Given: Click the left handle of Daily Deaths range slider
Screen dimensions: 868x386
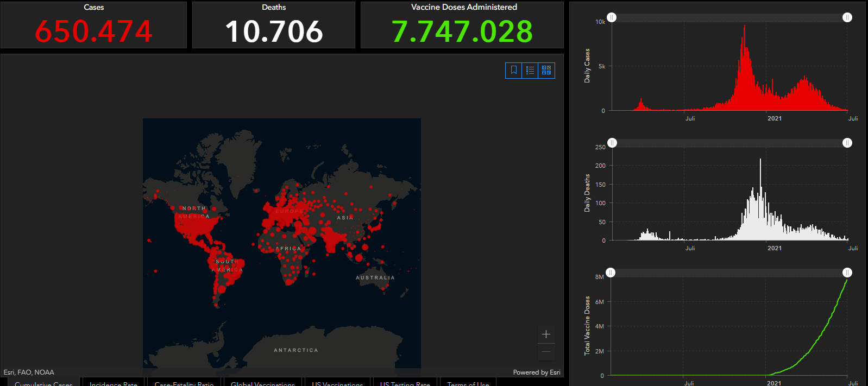Looking at the screenshot, I should (x=612, y=143).
